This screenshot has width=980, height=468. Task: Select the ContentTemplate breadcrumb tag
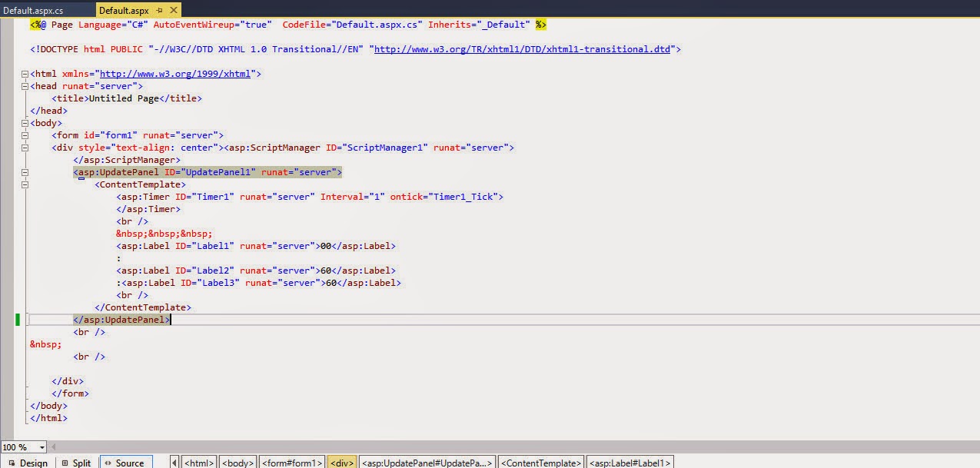click(x=540, y=462)
